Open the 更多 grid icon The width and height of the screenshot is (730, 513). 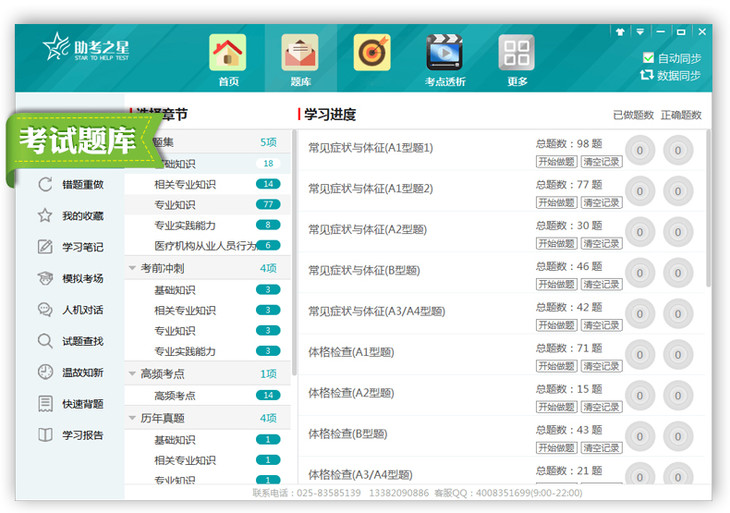pyautogui.click(x=516, y=54)
